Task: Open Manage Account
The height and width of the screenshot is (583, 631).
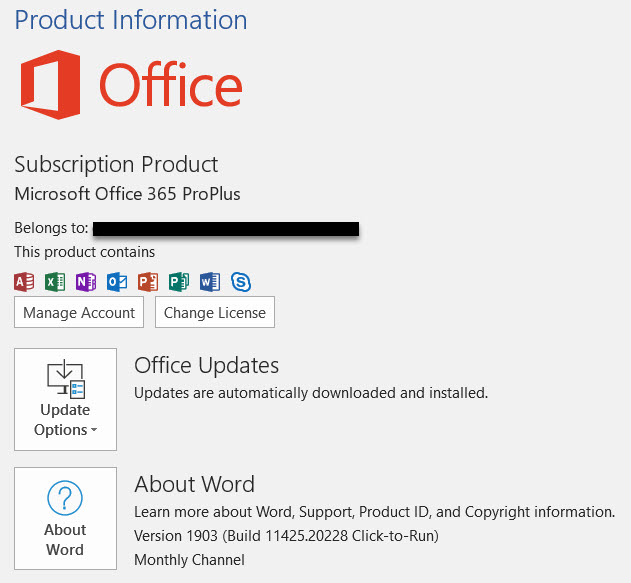Action: 79,312
